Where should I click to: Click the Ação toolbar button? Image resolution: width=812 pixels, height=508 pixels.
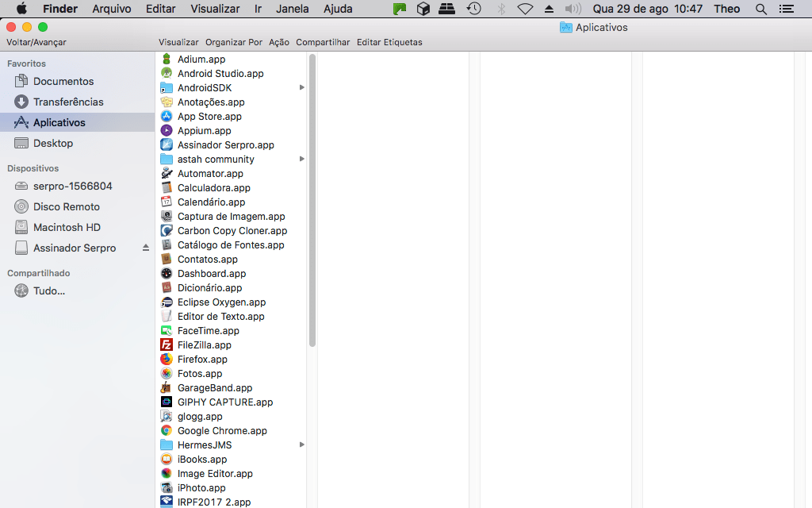(278, 42)
